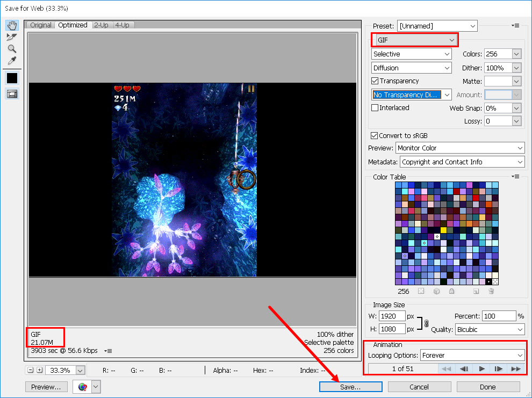This screenshot has width=532, height=398.
Task: Click the new color icon
Action: tap(476, 291)
